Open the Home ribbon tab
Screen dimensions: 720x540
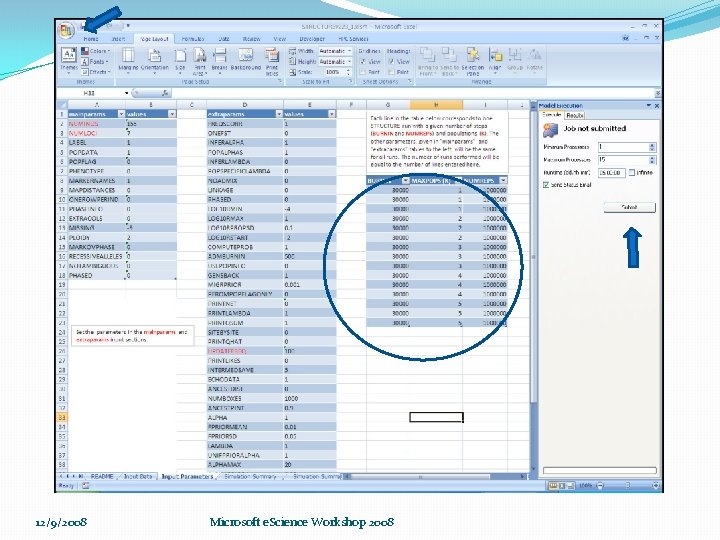pos(90,39)
